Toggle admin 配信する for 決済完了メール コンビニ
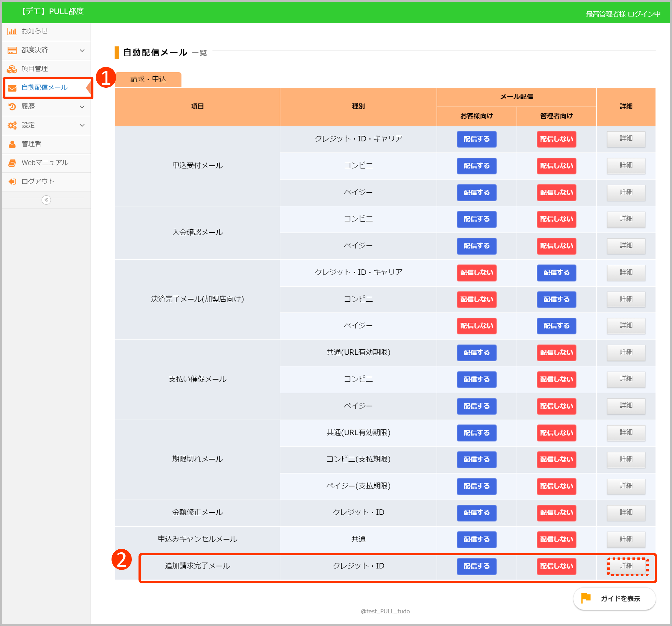 (556, 299)
